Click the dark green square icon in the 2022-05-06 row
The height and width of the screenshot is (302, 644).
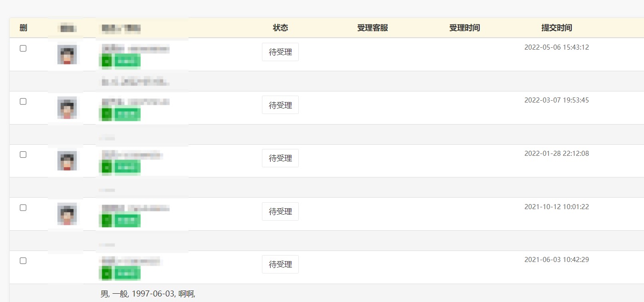point(106,61)
